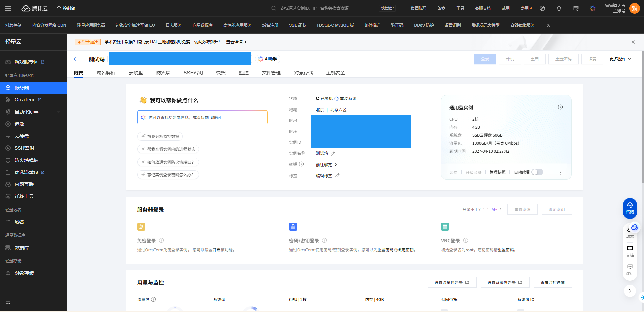Click the three-dot menu in instance card
Image resolution: width=644 pixels, height=312 pixels.
tap(560, 173)
